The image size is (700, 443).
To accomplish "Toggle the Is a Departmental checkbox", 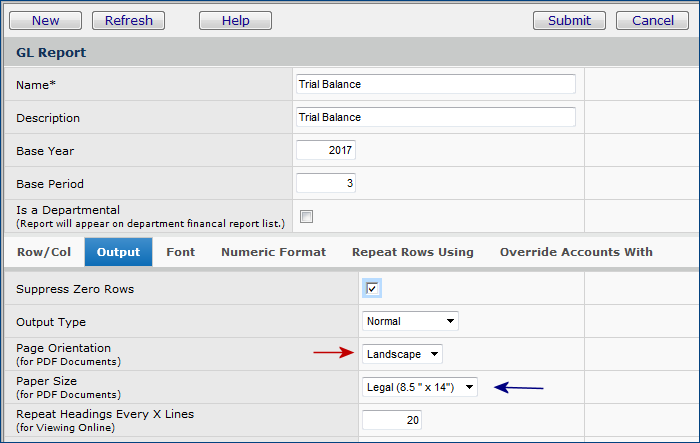I will (x=307, y=217).
